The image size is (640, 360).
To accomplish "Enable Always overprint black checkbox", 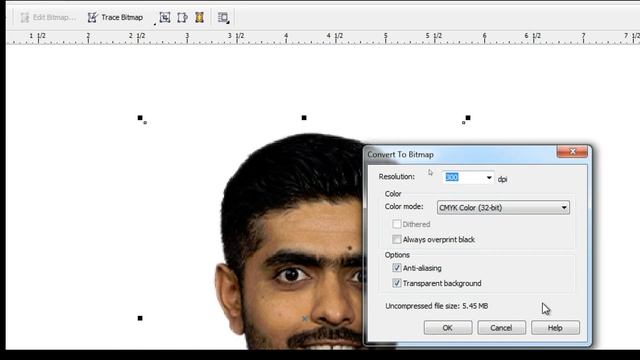I will click(396, 239).
